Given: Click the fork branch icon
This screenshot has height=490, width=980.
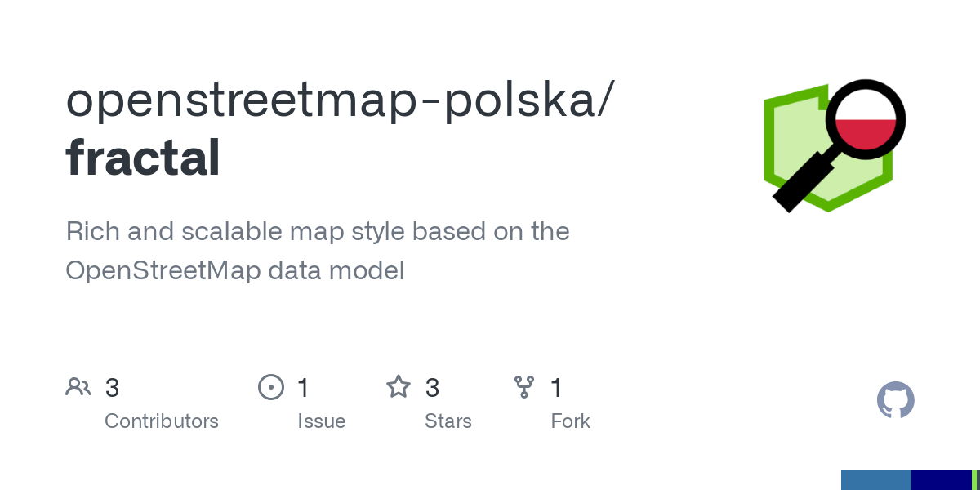Looking at the screenshot, I should [524, 387].
